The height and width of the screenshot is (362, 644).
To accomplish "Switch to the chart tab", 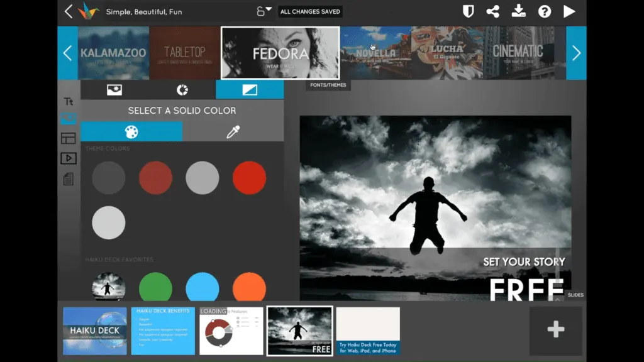I will point(182,89).
